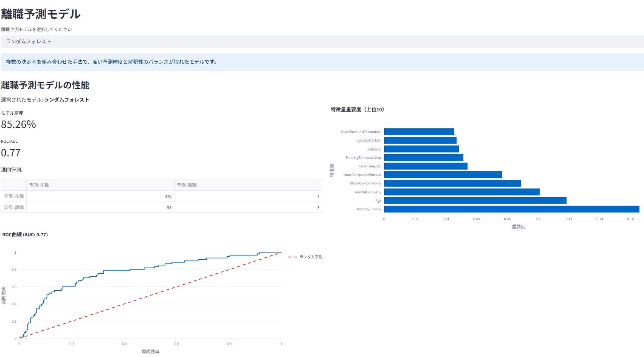
Task: Click the YearsAtCompany importance bar
Action: pyautogui.click(x=462, y=192)
